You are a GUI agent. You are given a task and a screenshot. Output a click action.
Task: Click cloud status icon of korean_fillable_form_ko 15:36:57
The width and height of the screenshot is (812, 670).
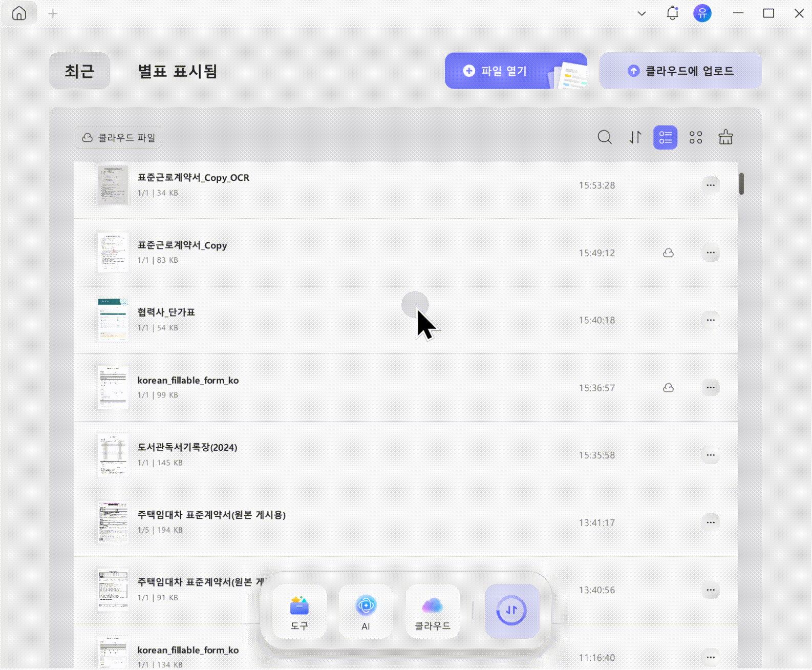[x=668, y=388]
